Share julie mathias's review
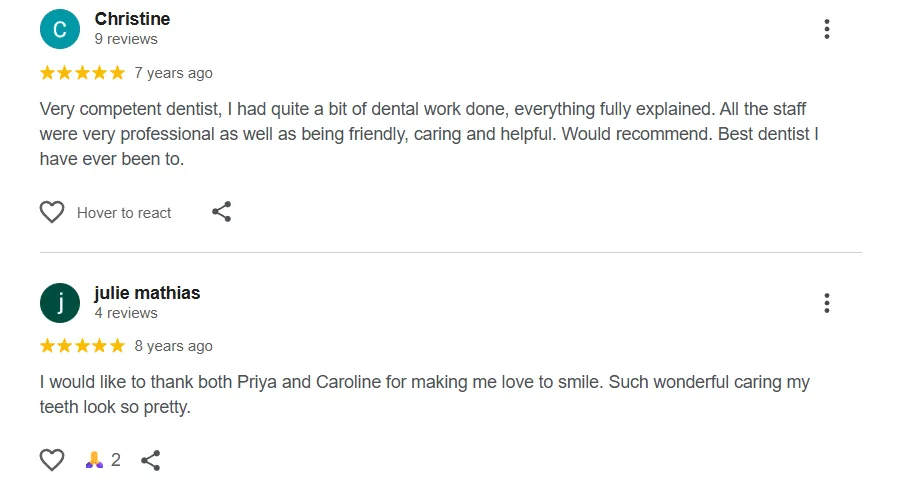Screen dimensions: 901x490 [x=151, y=460]
